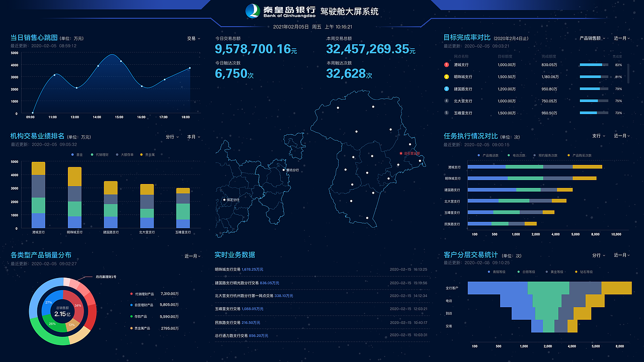This screenshot has width=644, height=362.
Task: Click the 建国路支行明光路分行交易 row
Action: [x=322, y=283]
